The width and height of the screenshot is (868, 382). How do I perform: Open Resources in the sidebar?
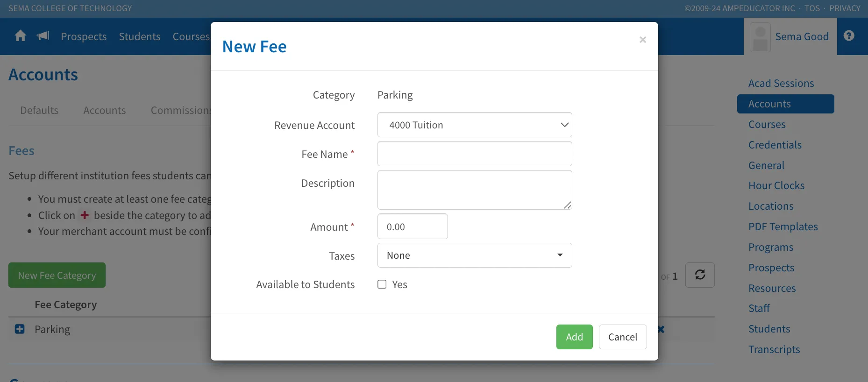pyautogui.click(x=772, y=288)
